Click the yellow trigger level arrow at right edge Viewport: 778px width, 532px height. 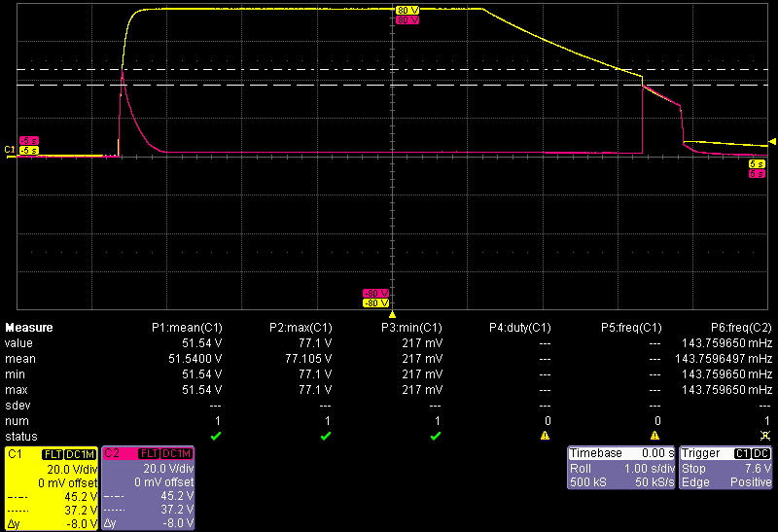pos(772,142)
